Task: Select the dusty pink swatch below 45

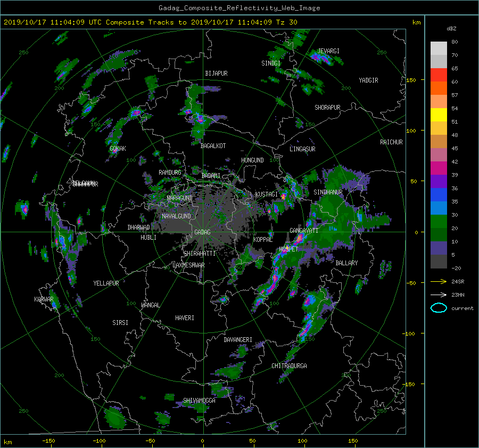Action: coord(439,155)
